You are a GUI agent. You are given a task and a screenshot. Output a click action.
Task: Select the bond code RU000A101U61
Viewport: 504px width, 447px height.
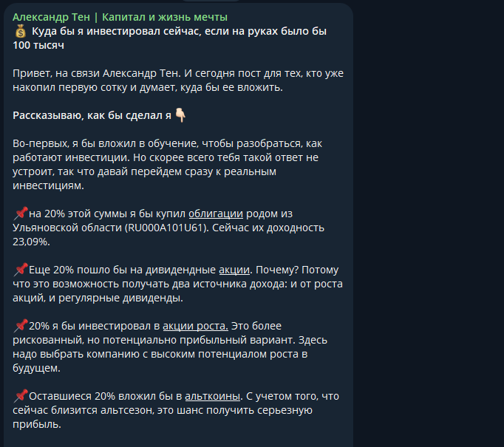[x=167, y=228]
